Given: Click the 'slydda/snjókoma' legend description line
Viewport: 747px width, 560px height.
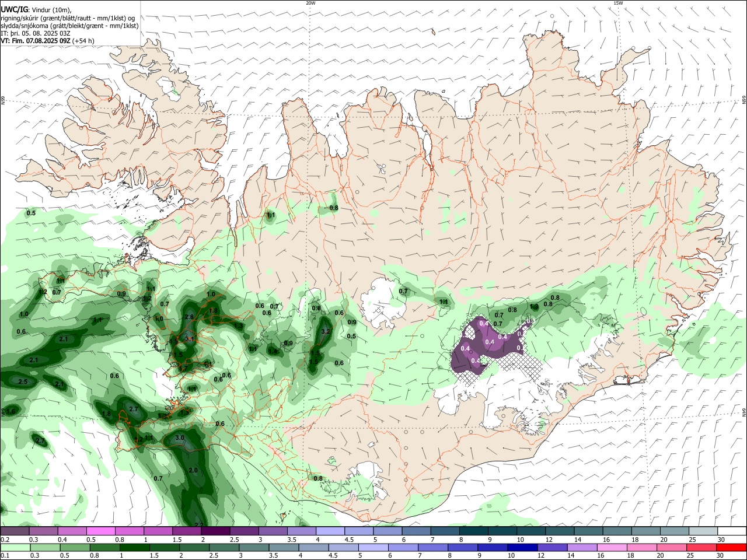Looking at the screenshot, I should (69, 26).
